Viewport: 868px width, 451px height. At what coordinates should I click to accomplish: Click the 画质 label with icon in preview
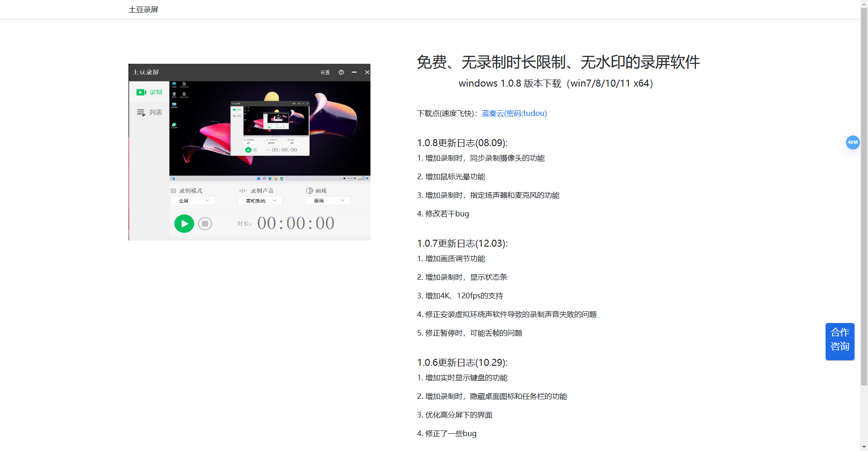point(316,191)
